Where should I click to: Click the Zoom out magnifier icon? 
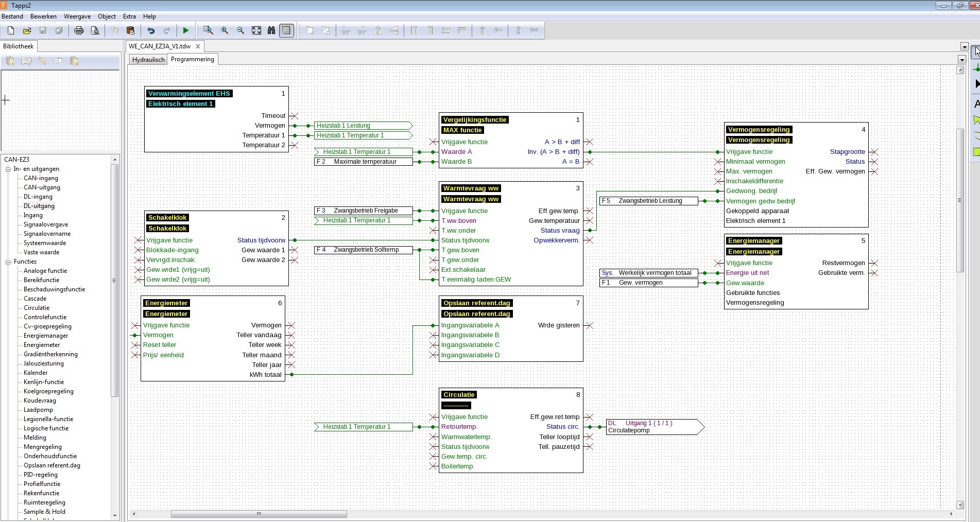point(240,31)
